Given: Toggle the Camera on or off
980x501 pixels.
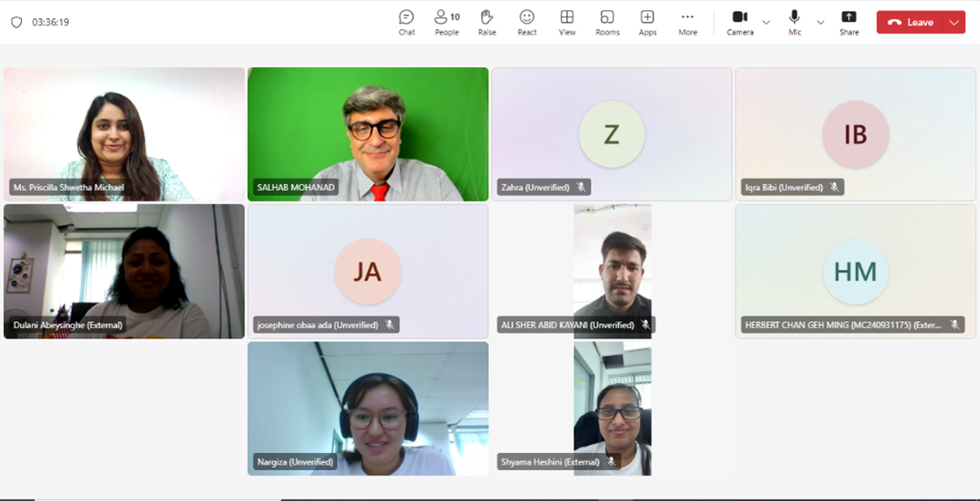Looking at the screenshot, I should (x=740, y=23).
